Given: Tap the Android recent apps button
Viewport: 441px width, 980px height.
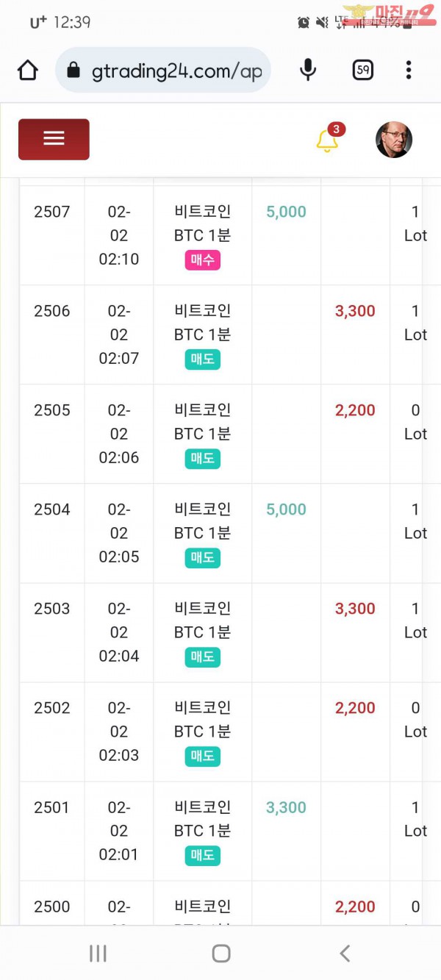Looking at the screenshot, I should pyautogui.click(x=97, y=954).
